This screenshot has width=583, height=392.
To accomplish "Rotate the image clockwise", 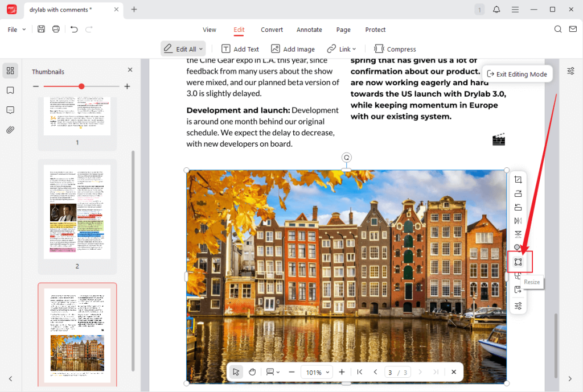I will click(518, 193).
